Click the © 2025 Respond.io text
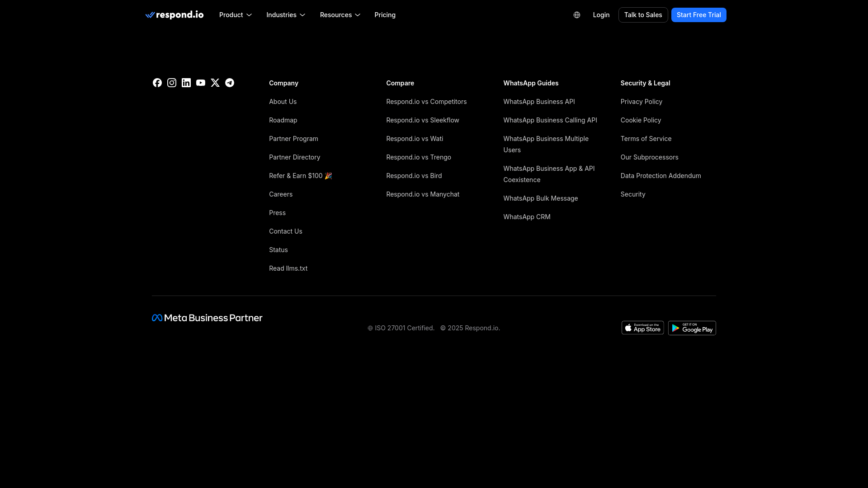The image size is (868, 488). [470, 328]
